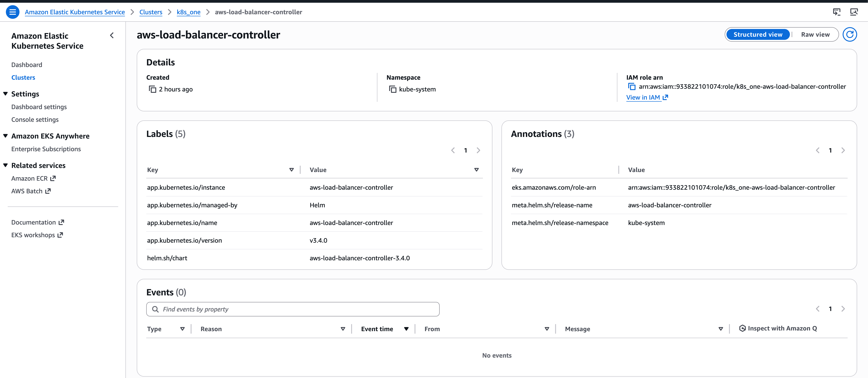
Task: Go to next Labels page arrow
Action: coord(478,150)
